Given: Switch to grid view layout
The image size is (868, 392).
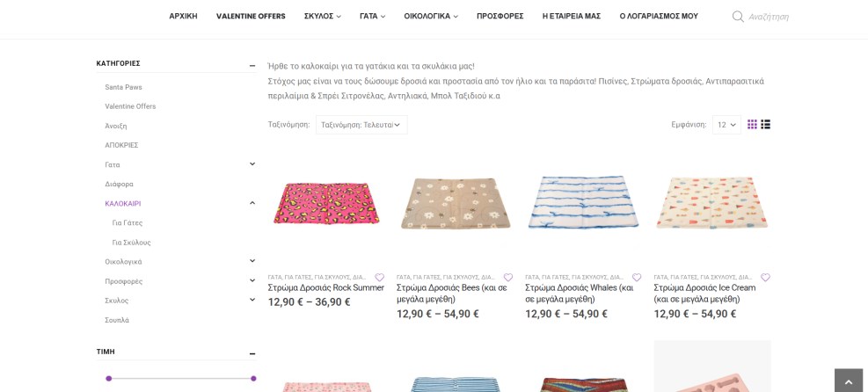Looking at the screenshot, I should point(752,125).
